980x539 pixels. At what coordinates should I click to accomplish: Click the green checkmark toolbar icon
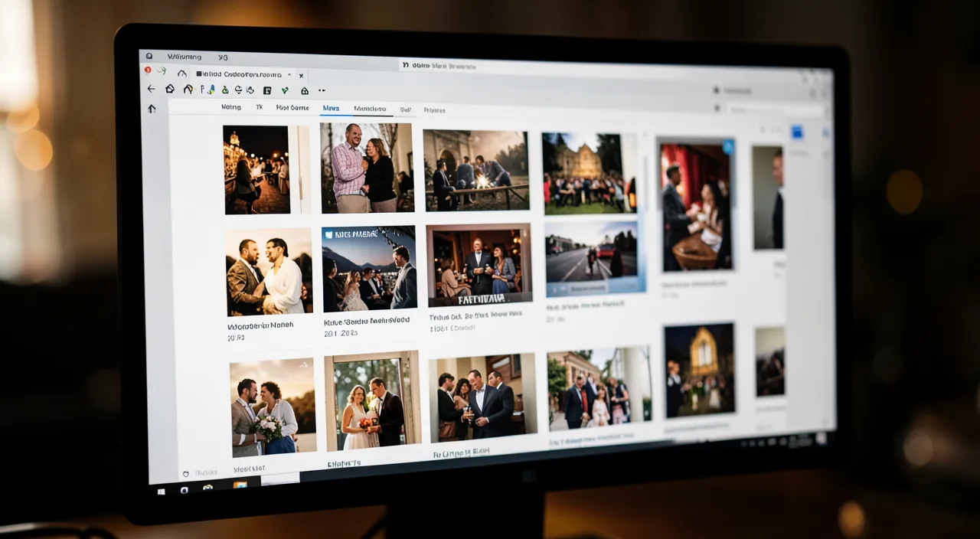pyautogui.click(x=285, y=90)
